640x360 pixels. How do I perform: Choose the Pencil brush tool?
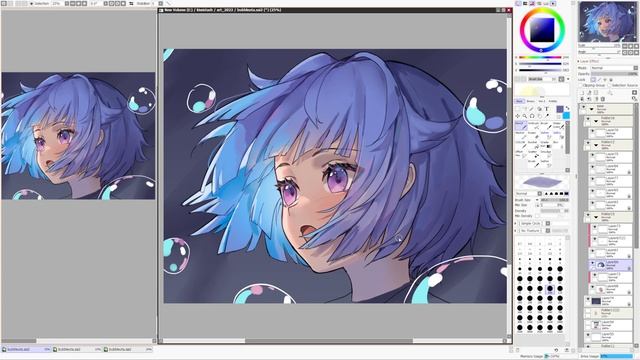(521, 125)
